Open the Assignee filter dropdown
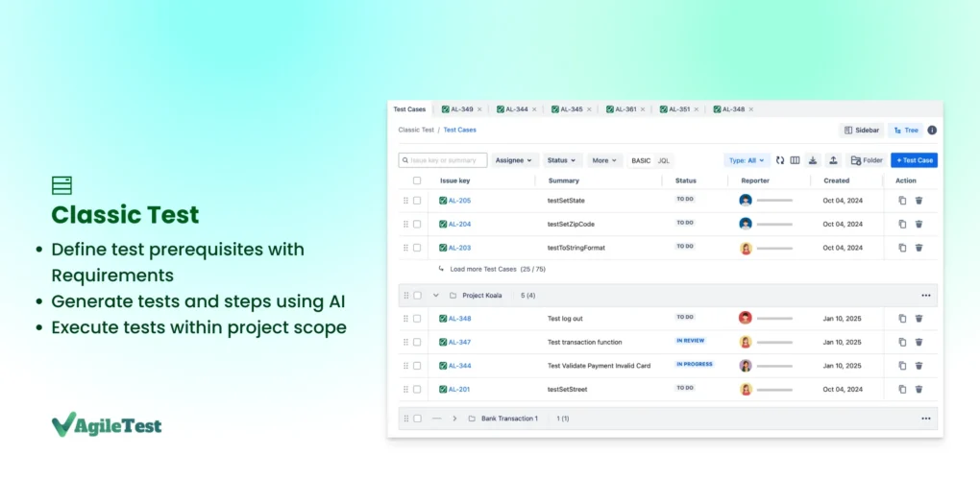980x479 pixels. pyautogui.click(x=514, y=160)
